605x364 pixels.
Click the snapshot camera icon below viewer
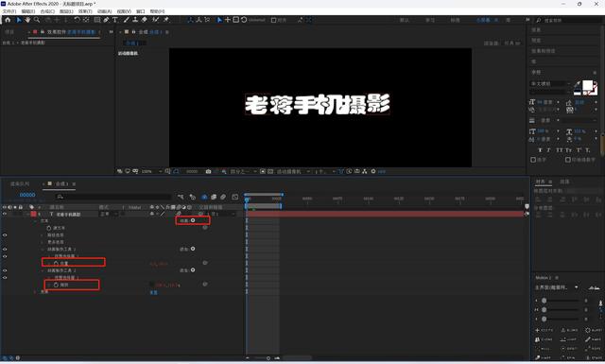pos(208,171)
